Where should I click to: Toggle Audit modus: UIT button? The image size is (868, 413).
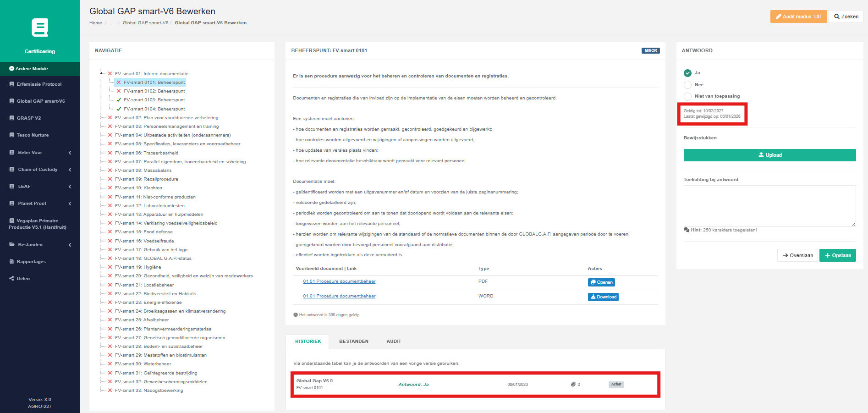pyautogui.click(x=799, y=17)
